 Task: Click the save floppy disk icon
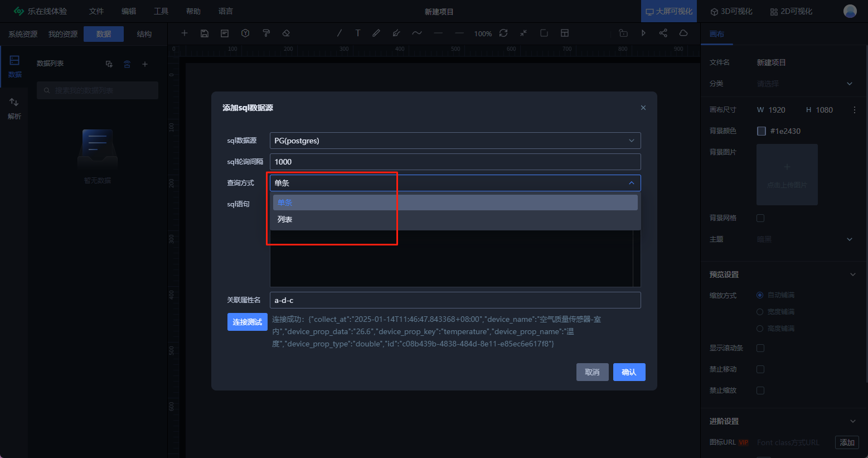pyautogui.click(x=205, y=33)
